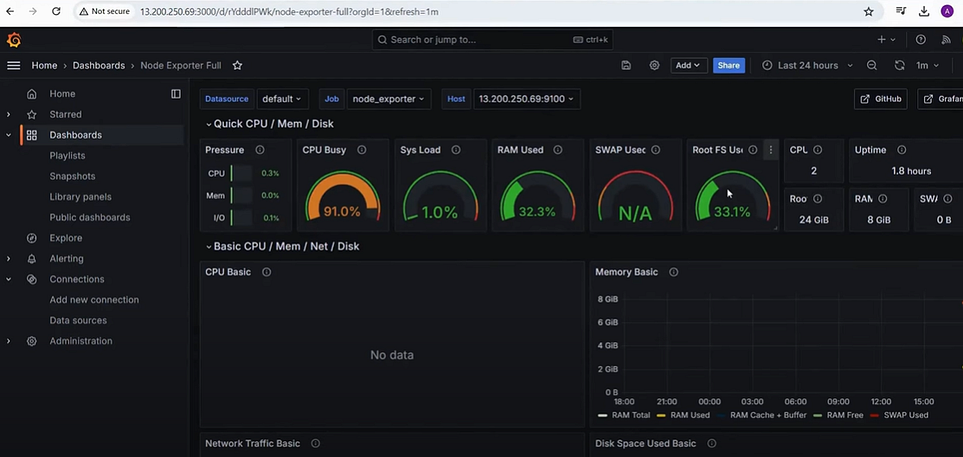Show info for SWAP Used panel
This screenshot has width=963, height=457.
655,150
